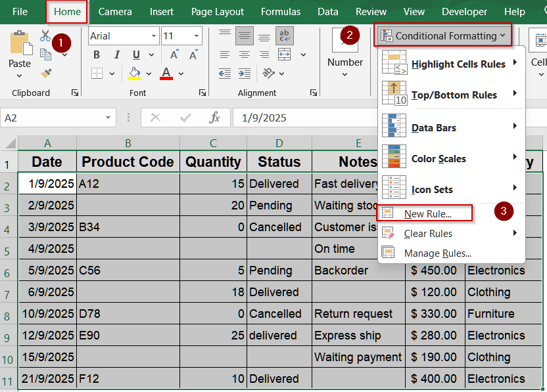Viewport: 547px width, 392px height.
Task: Click the Borders icon
Action: (97, 74)
